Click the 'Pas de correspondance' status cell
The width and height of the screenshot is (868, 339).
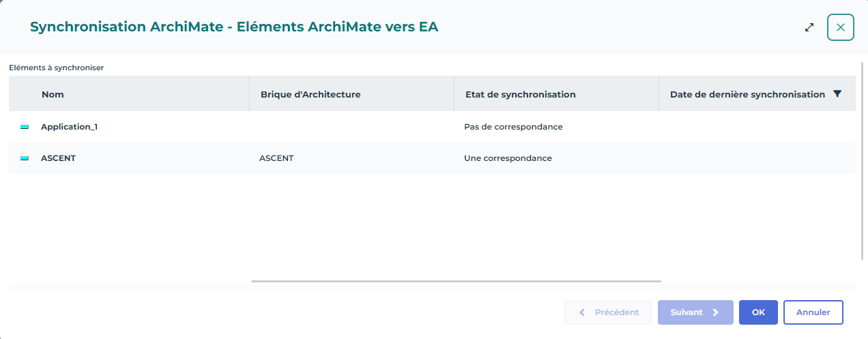click(x=513, y=127)
